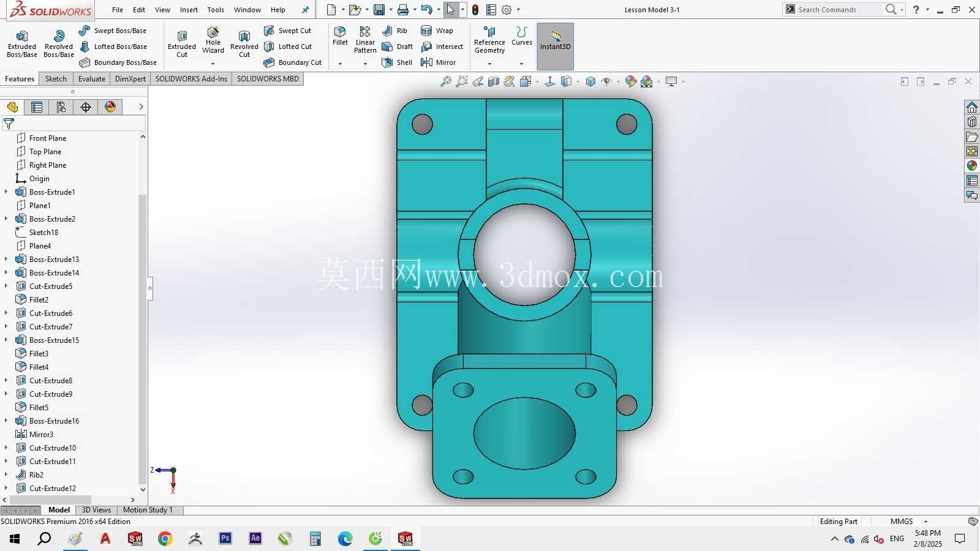
Task: Expand the Cut-Extrude5 feature
Action: 6,286
